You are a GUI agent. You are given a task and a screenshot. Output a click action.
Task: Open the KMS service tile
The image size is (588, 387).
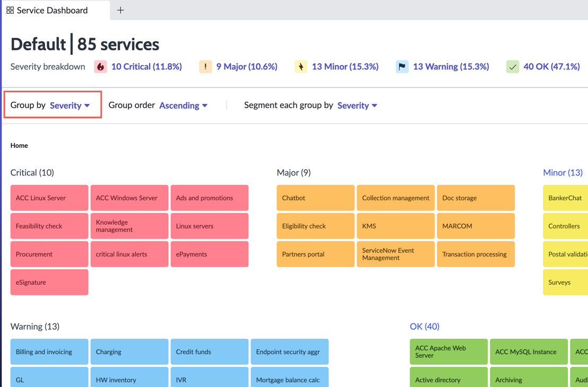(x=395, y=226)
